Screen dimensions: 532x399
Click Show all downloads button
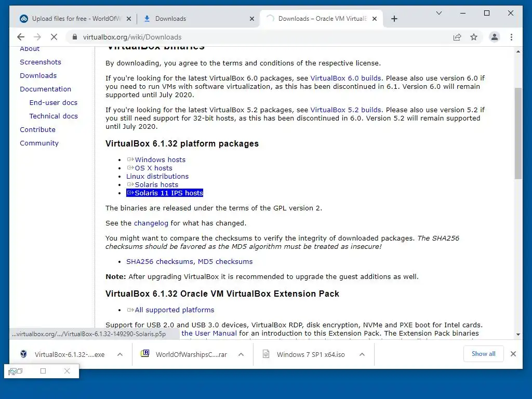483,354
